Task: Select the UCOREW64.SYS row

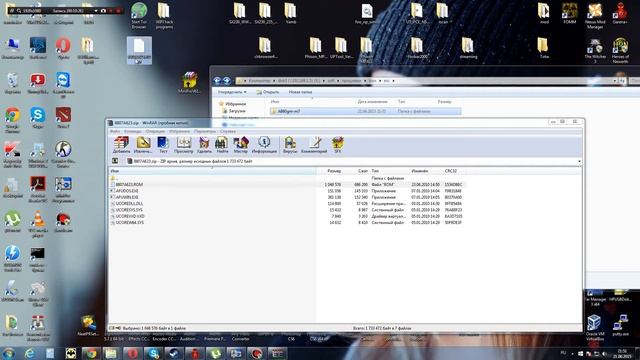Action: [287, 222]
